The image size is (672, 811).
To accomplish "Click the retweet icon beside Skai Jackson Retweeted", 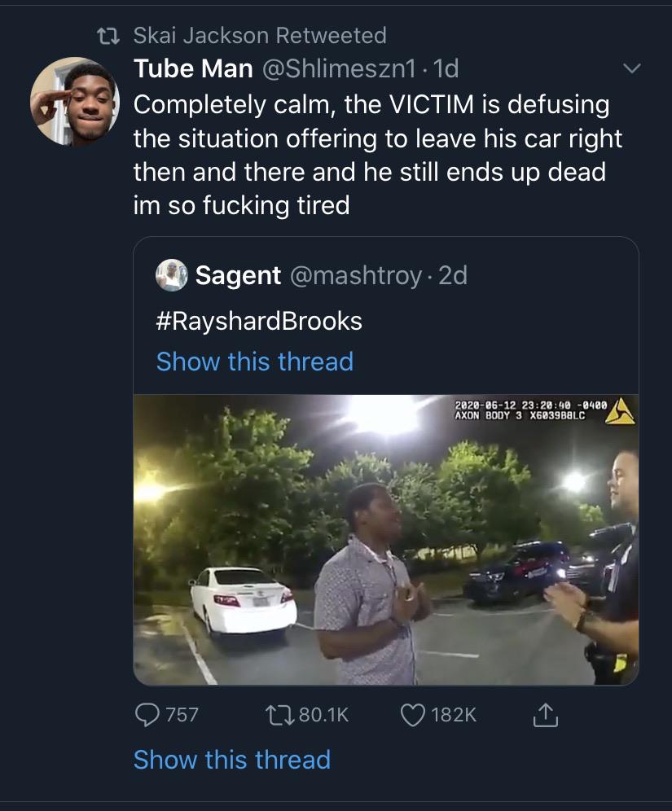I will 108,36.
